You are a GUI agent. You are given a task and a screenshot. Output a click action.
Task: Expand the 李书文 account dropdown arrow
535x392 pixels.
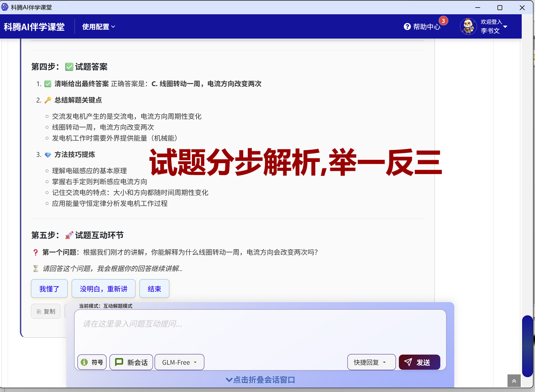(x=505, y=26)
